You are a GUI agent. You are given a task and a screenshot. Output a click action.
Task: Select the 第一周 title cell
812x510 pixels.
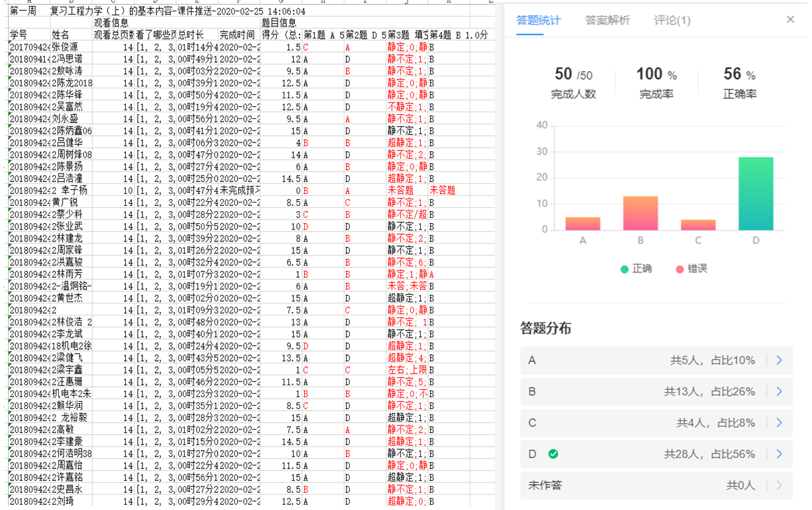pyautogui.click(x=28, y=12)
